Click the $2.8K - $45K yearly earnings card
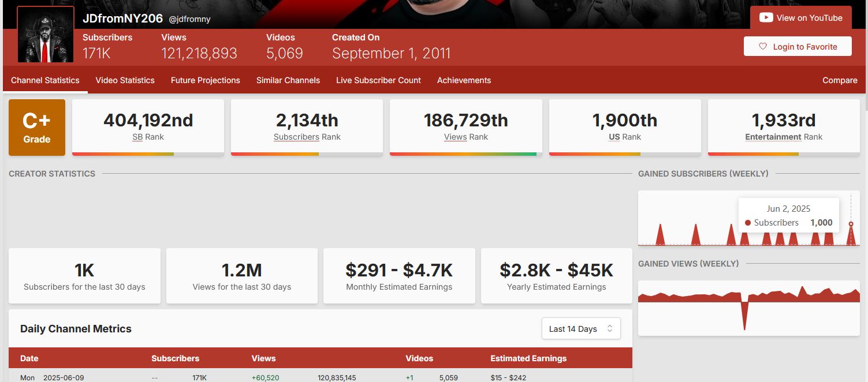Screen dimensions: 868x382 (x=557, y=276)
